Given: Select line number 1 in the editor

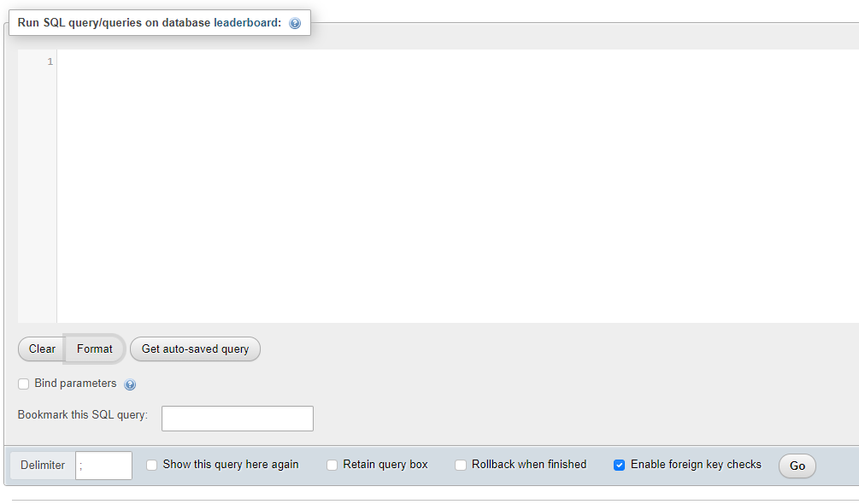Looking at the screenshot, I should tap(49, 61).
